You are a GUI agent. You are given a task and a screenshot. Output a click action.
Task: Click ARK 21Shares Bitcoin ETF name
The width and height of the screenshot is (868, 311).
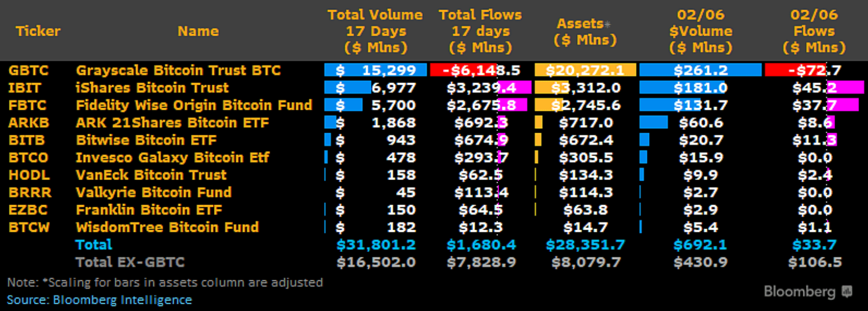coord(172,123)
